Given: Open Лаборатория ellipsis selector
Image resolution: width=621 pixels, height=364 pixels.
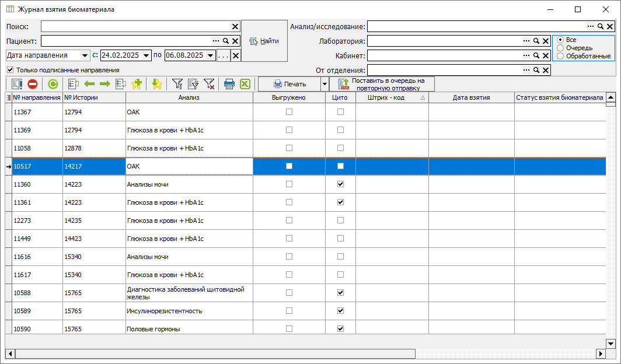Looking at the screenshot, I should point(526,41).
